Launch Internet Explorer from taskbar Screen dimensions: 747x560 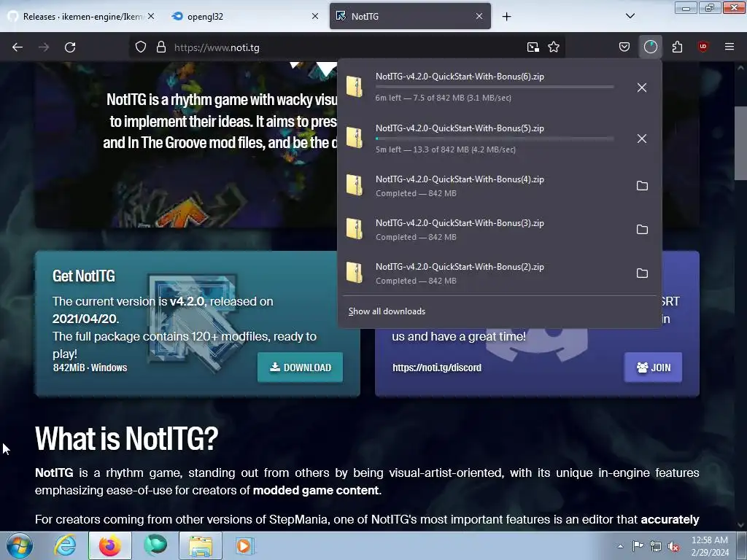[65, 545]
